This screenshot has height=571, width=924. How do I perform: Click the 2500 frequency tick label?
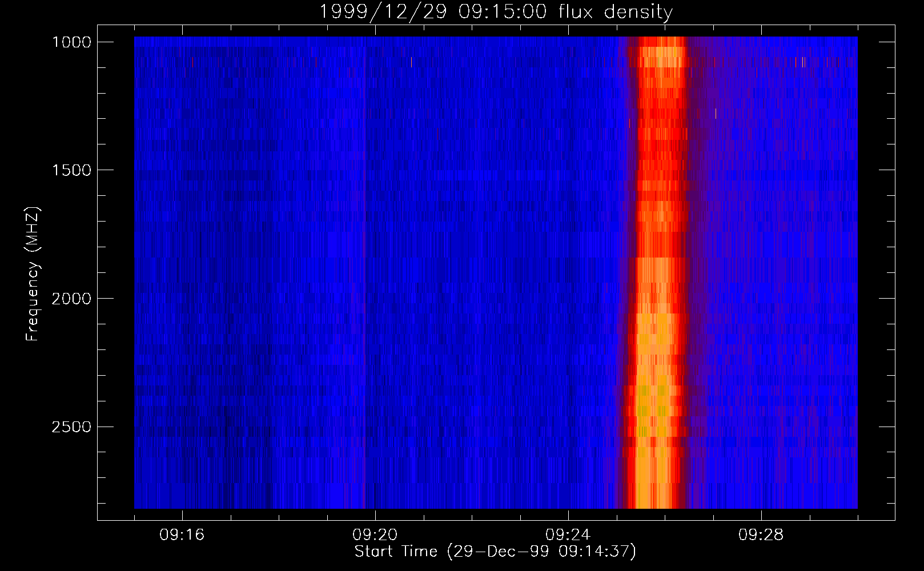[x=71, y=427]
